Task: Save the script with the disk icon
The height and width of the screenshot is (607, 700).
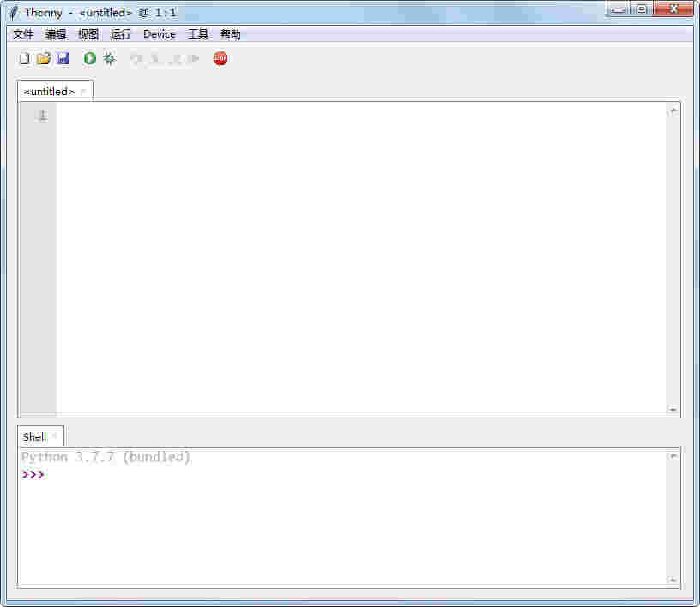Action: [63, 57]
